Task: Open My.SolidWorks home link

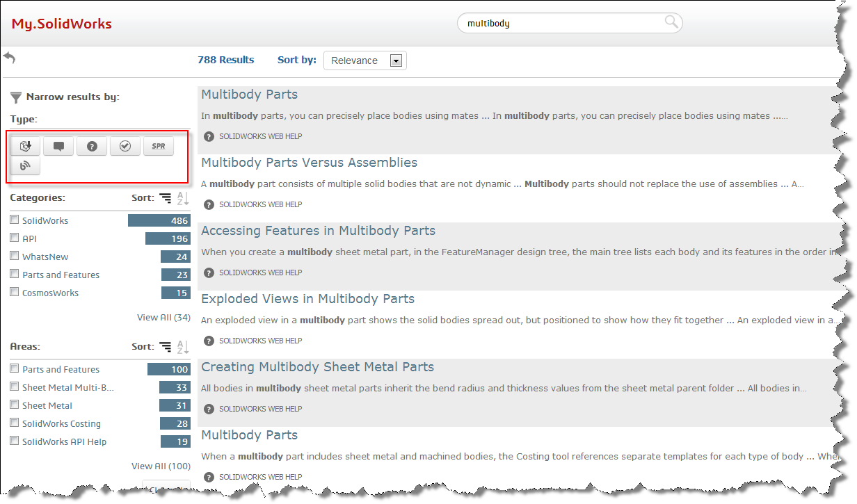Action: tap(61, 23)
